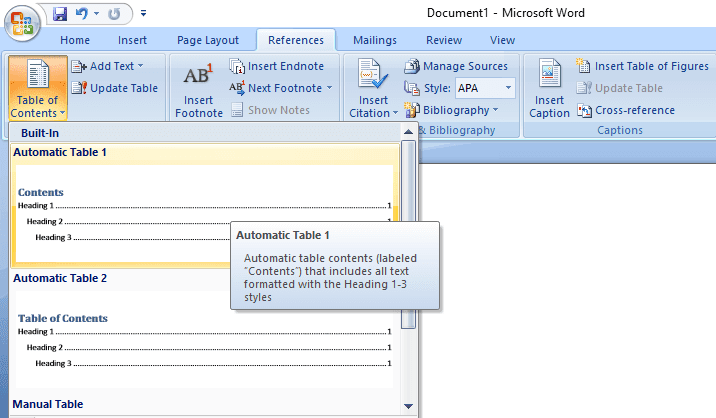This screenshot has width=716, height=418.
Task: Click the Insert Citation icon
Action: coord(373,73)
